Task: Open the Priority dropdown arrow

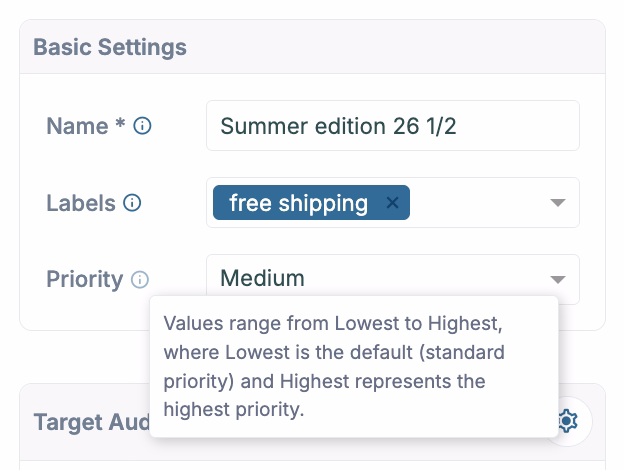Action: [x=558, y=280]
